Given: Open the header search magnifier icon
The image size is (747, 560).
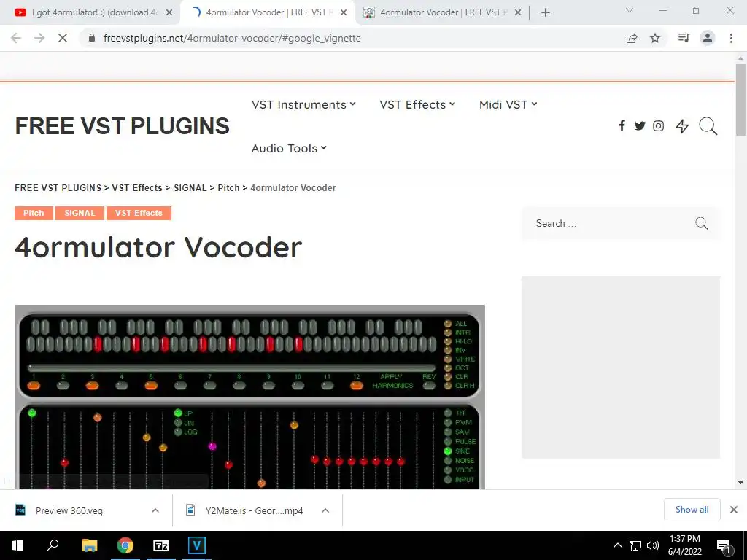Looking at the screenshot, I should coord(708,126).
